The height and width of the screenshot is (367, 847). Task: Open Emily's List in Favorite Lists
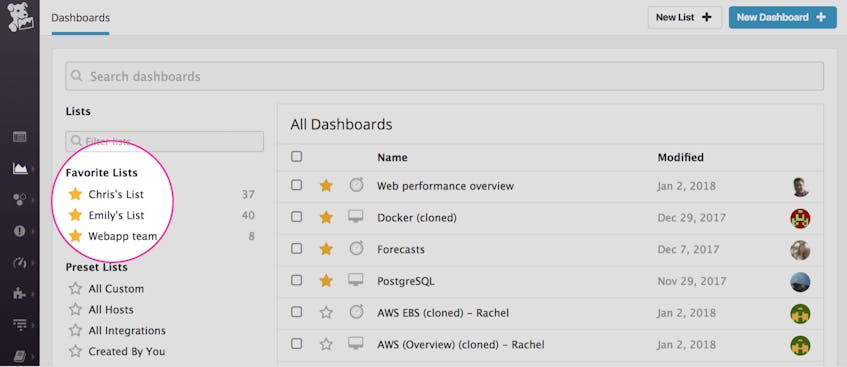[x=116, y=215]
